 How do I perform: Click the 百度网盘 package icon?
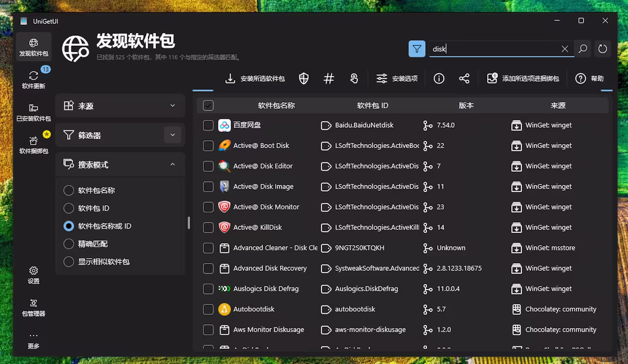tap(224, 125)
